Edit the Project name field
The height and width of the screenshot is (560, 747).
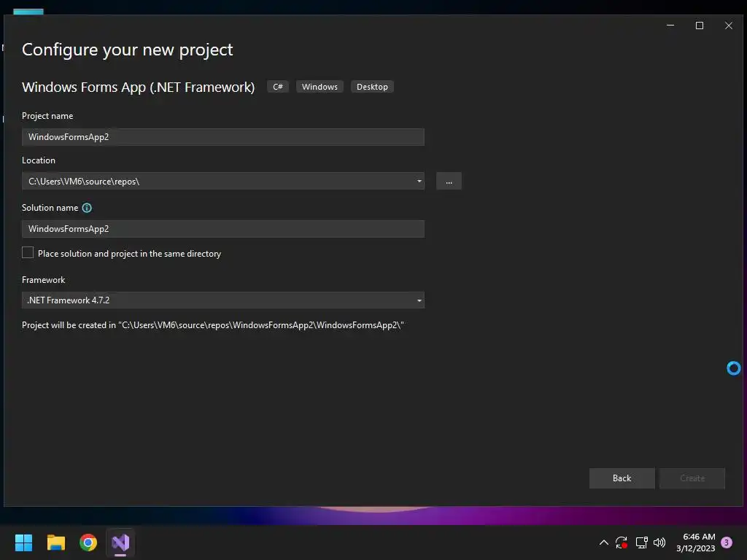223,137
